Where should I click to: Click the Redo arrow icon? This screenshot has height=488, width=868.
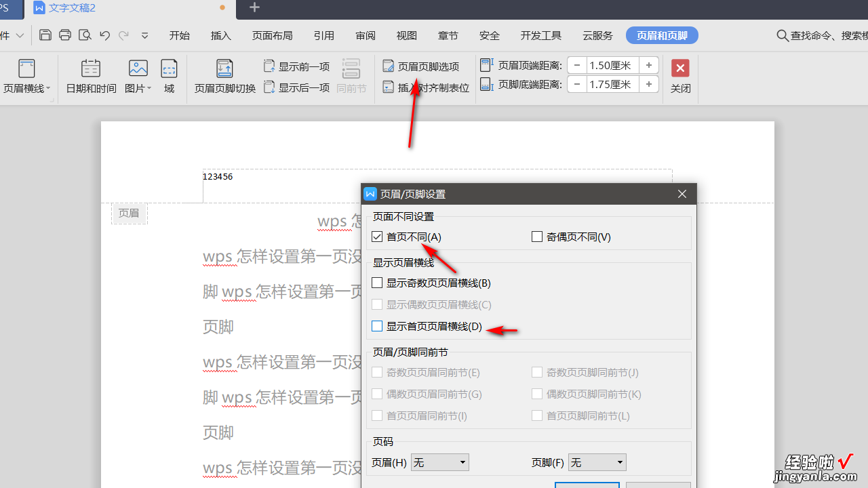tap(123, 35)
